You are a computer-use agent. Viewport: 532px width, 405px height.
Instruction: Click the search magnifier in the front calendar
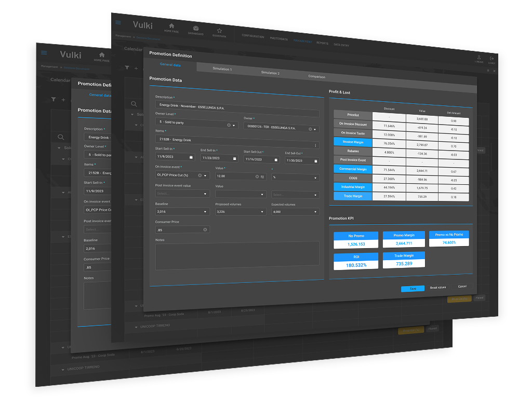click(x=134, y=104)
